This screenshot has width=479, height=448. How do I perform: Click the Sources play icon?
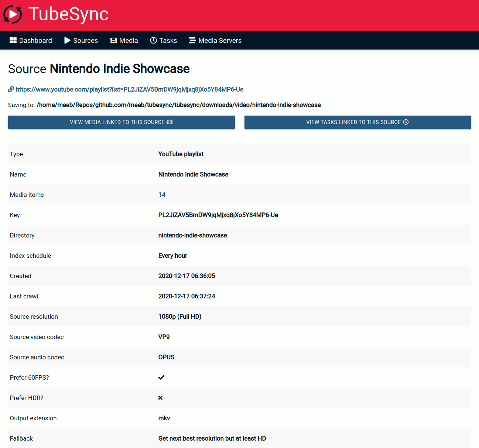coord(67,40)
